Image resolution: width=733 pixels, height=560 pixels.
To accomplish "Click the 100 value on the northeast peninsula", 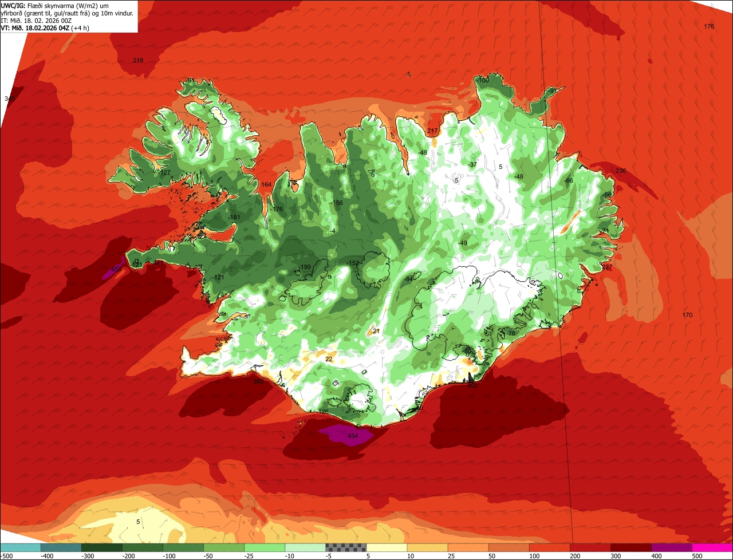I will tap(484, 81).
